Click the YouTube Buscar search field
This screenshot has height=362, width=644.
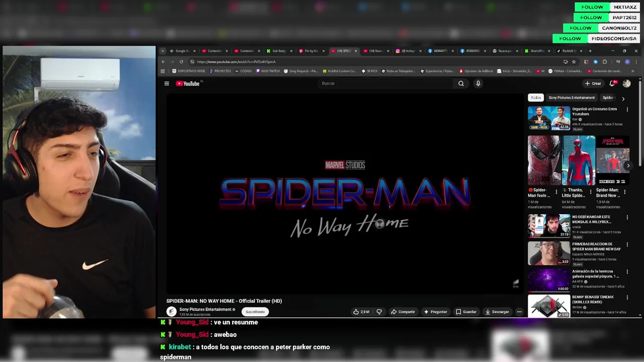pos(385,83)
